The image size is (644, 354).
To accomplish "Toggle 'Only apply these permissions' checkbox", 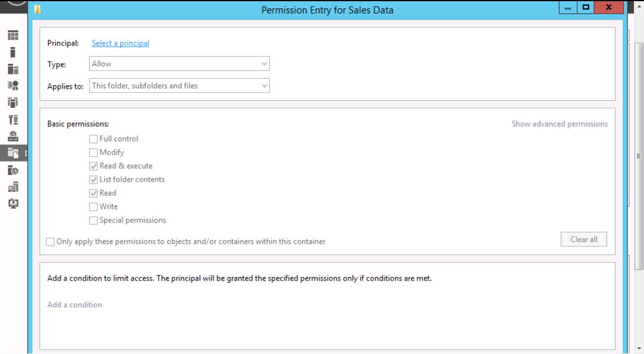I will [50, 242].
